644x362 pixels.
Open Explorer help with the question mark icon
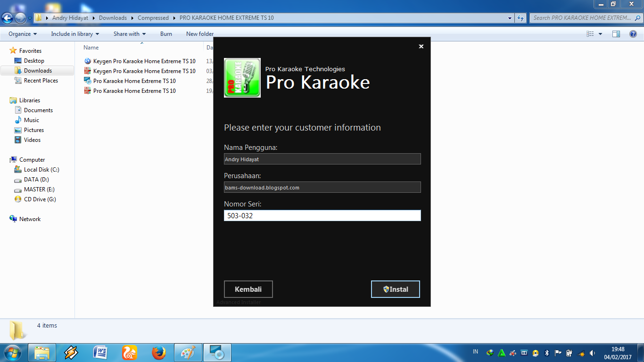point(633,34)
